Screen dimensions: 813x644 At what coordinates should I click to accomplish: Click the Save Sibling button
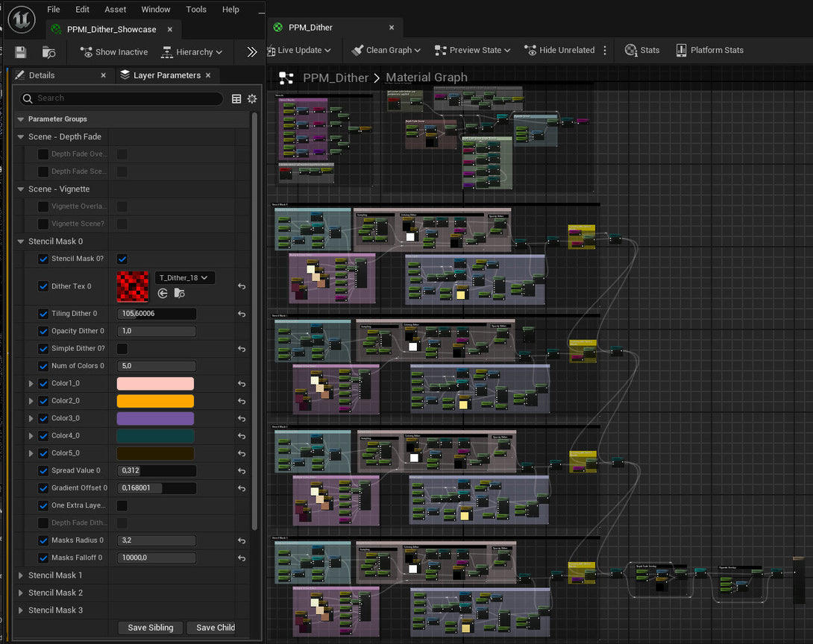click(x=151, y=628)
